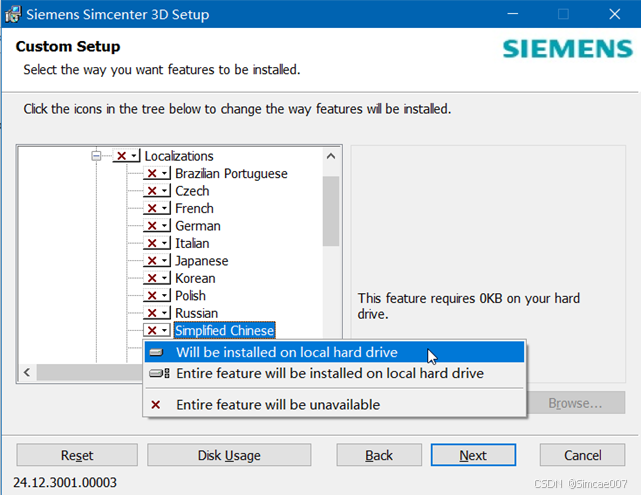Image resolution: width=641 pixels, height=495 pixels.
Task: Open Russian feature install dropdown
Action: [157, 313]
